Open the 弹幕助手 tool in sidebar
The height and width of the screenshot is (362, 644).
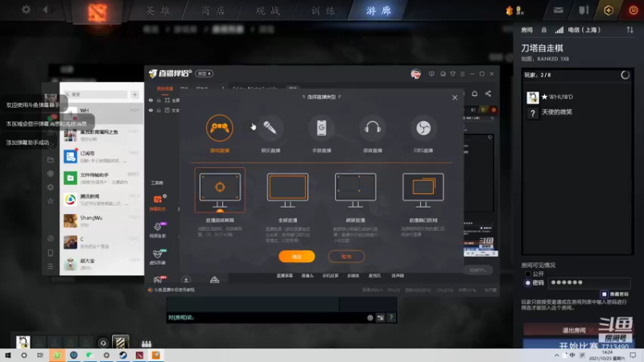[158, 203]
